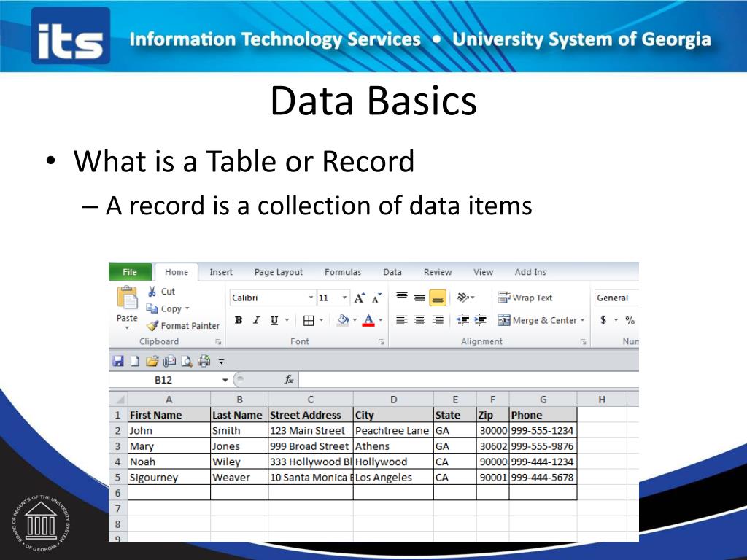Viewport: 747px width, 560px height.
Task: Click the percent style icon
Action: tap(630, 321)
